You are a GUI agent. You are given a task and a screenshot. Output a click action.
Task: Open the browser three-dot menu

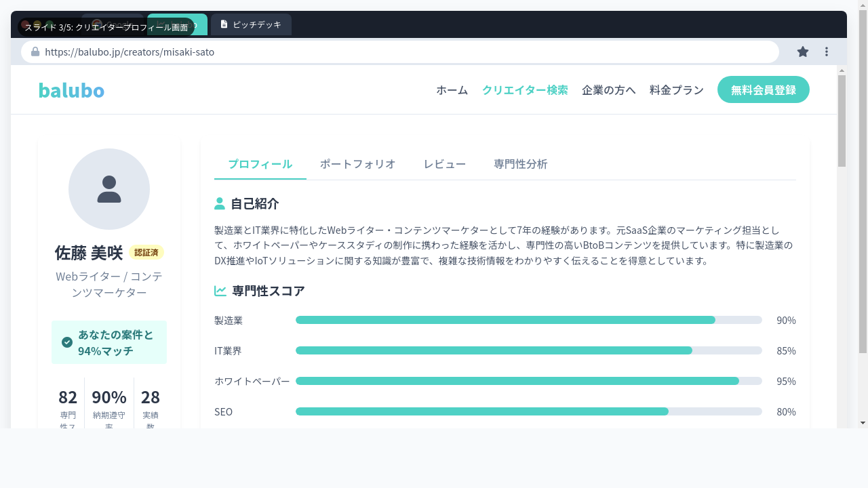(827, 52)
